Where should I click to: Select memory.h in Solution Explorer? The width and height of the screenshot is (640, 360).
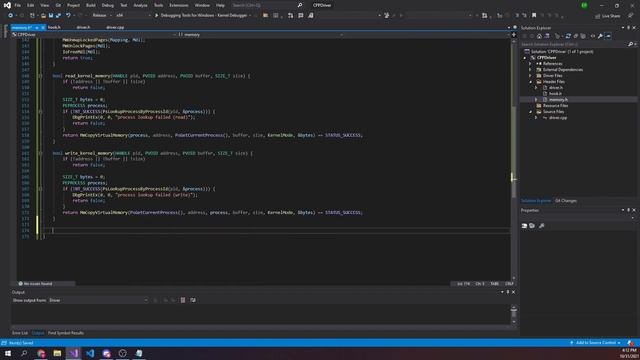[558, 100]
